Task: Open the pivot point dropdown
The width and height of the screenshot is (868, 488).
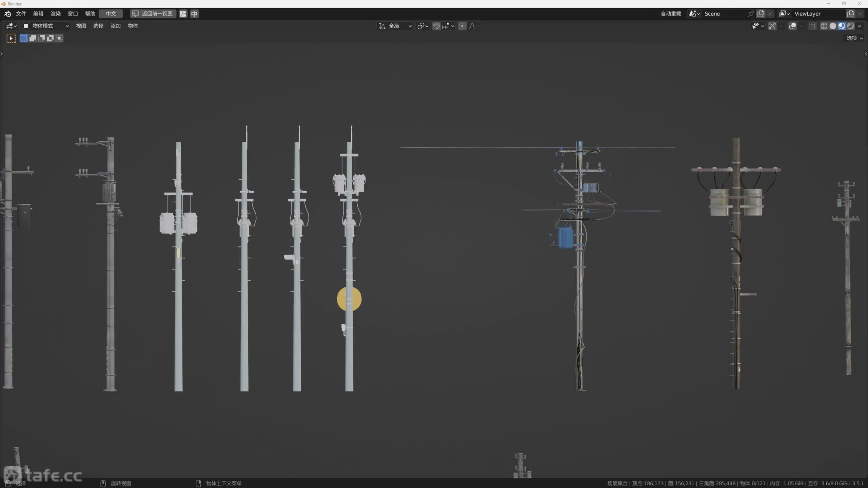Action: (423, 26)
